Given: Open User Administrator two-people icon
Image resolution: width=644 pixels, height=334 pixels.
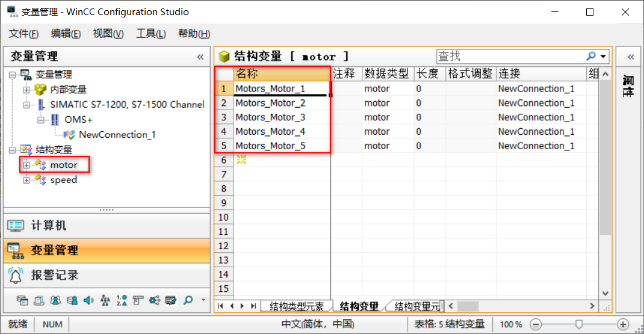Looking at the screenshot, I should pyautogui.click(x=55, y=300).
